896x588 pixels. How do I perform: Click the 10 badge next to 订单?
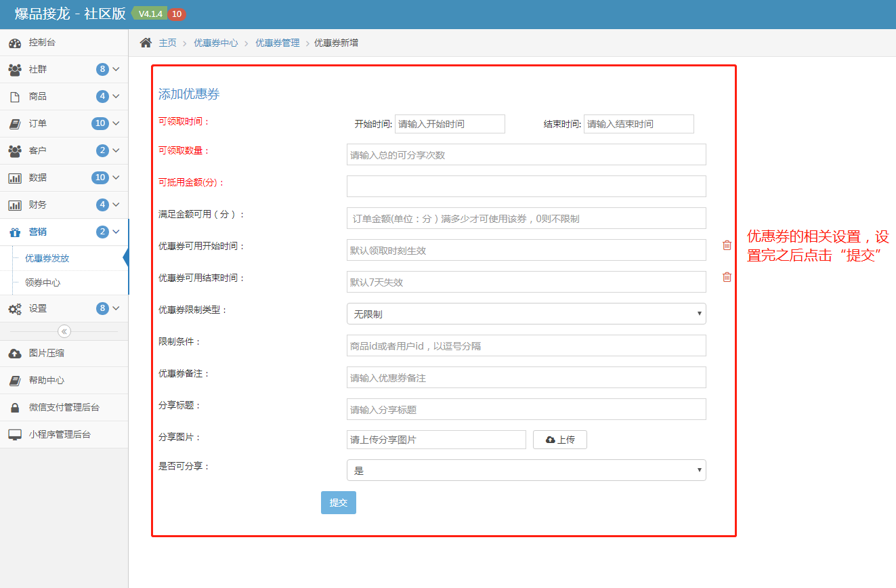(100, 123)
